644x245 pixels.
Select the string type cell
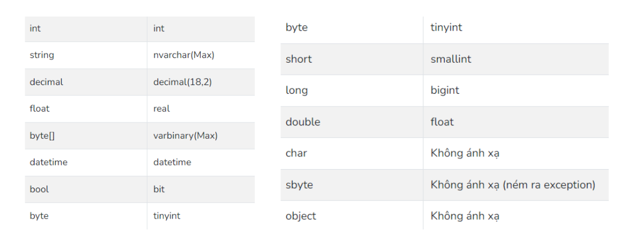42,55
